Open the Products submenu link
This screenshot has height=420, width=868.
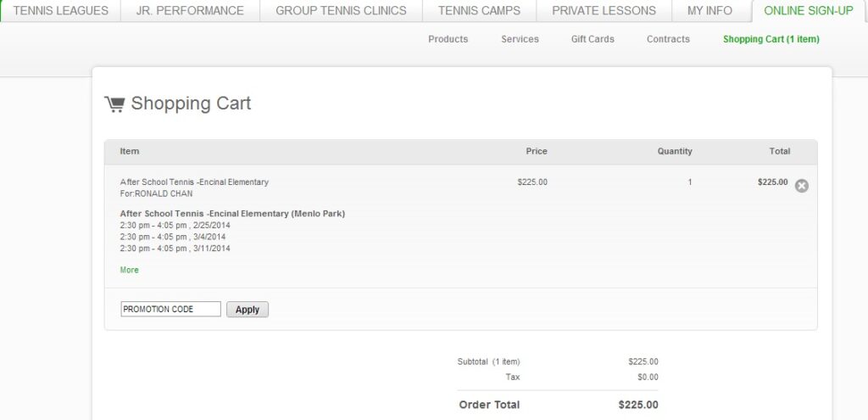tap(448, 39)
